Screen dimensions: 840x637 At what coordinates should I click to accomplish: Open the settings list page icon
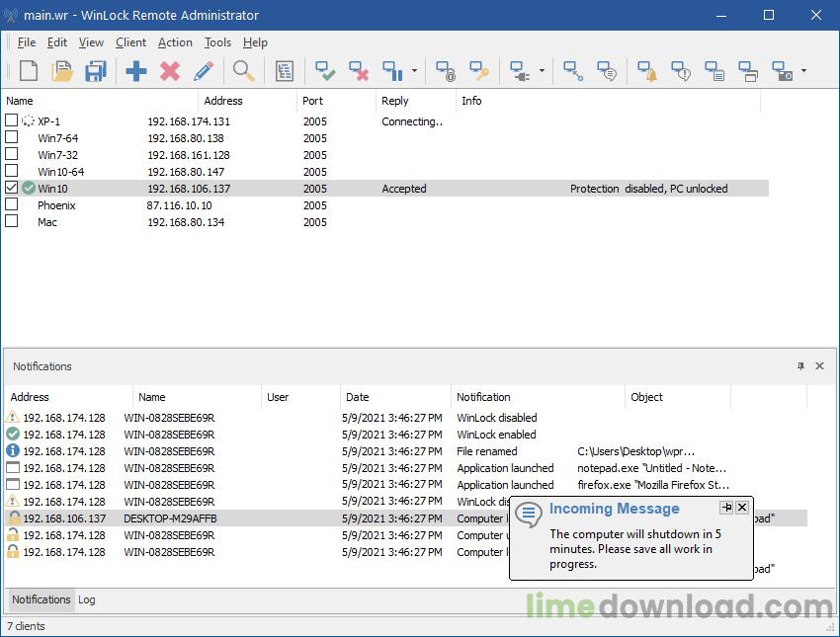[285, 71]
